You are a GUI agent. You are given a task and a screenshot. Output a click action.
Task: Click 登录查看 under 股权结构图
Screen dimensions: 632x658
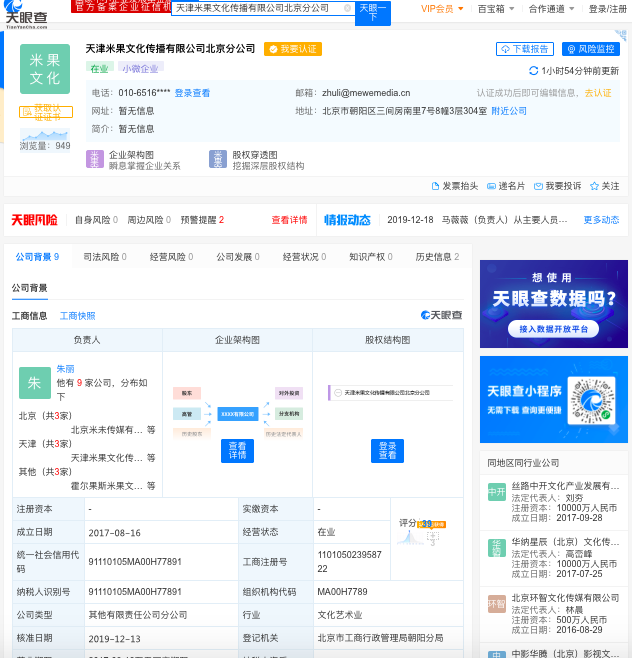point(387,451)
